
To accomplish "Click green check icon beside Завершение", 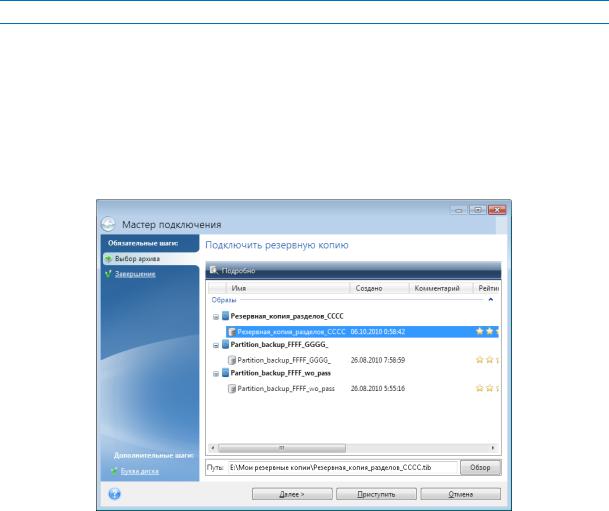I will (108, 274).
